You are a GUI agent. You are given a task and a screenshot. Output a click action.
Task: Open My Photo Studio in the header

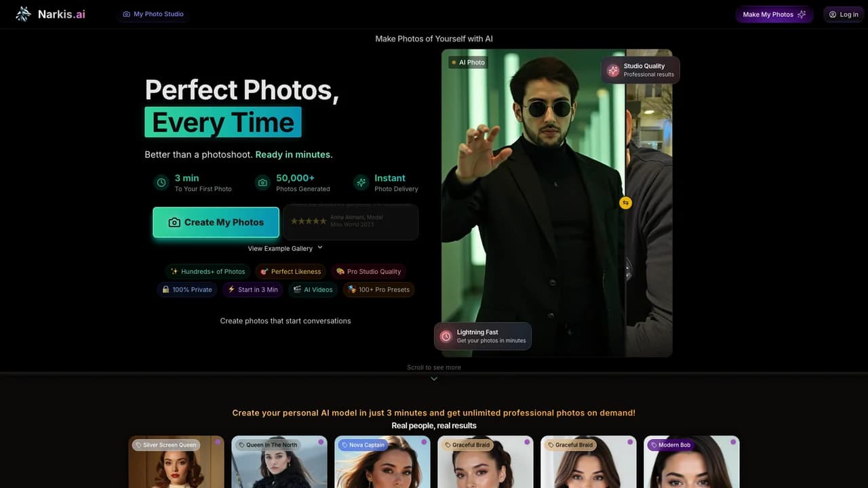[x=153, y=14]
